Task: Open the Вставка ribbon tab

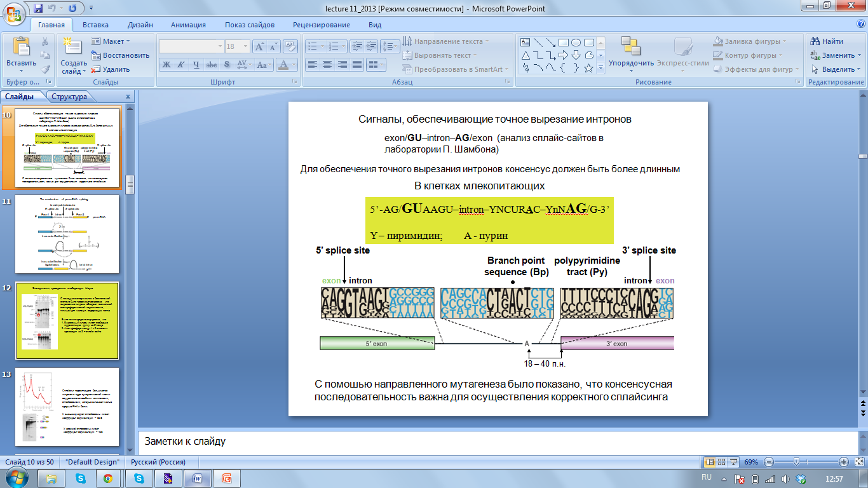Action: coord(95,25)
